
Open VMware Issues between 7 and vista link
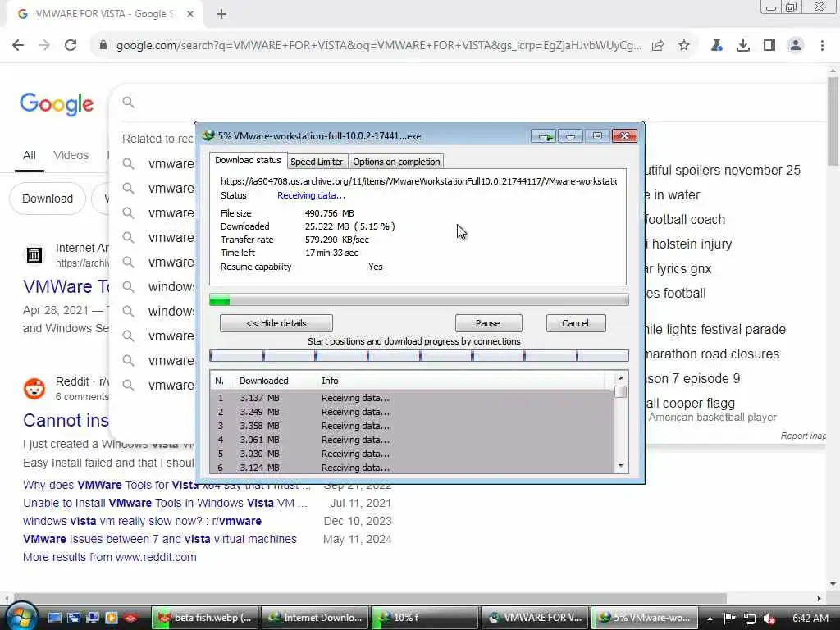click(160, 539)
